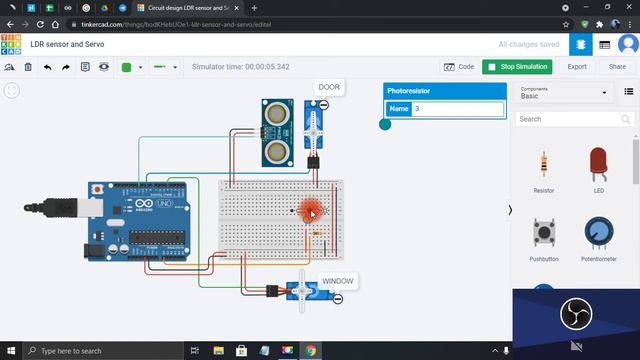Click the Circuit design LDR sensor tab
Viewport: 640px width, 360px height.
click(x=188, y=8)
